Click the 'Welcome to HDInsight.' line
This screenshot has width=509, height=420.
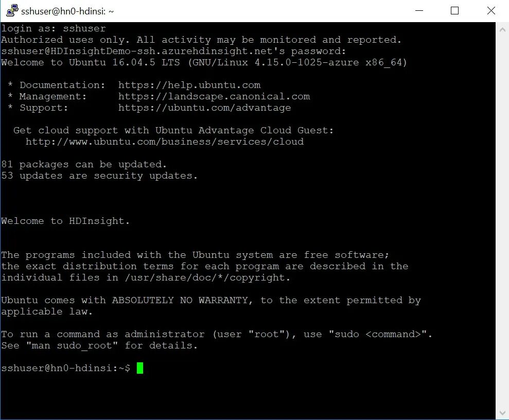point(65,221)
